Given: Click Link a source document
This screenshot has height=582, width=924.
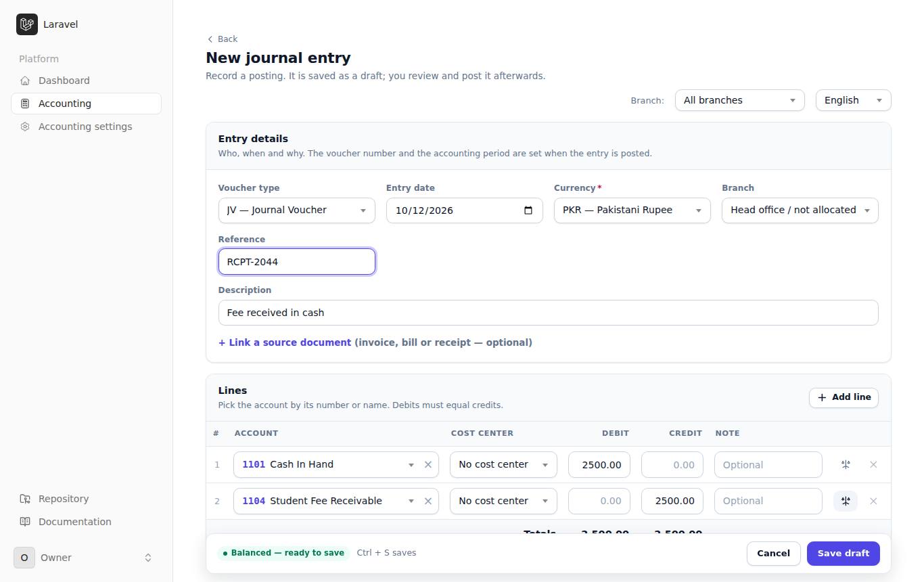Looking at the screenshot, I should click(285, 342).
